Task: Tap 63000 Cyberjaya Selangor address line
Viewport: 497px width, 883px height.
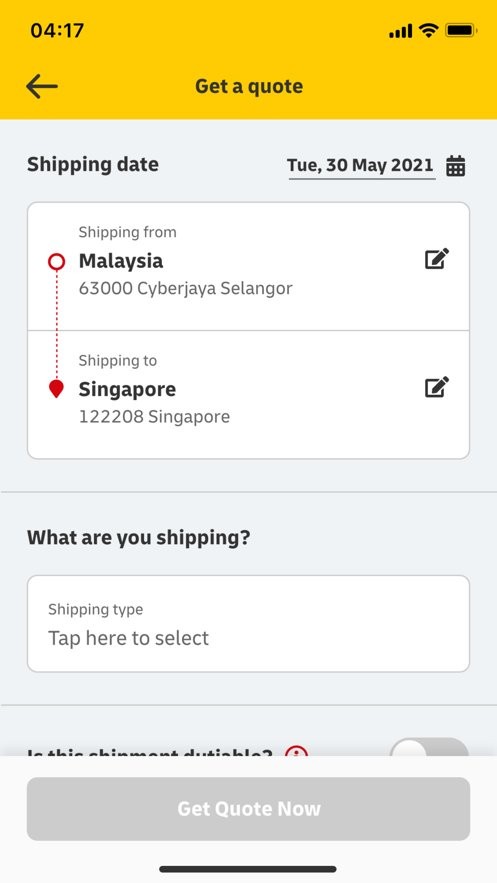Action: [x=186, y=288]
